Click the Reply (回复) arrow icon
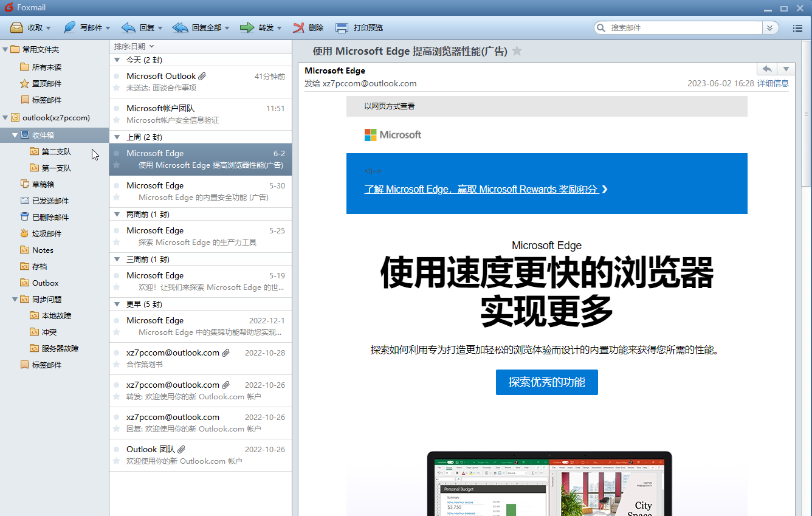 [x=128, y=27]
